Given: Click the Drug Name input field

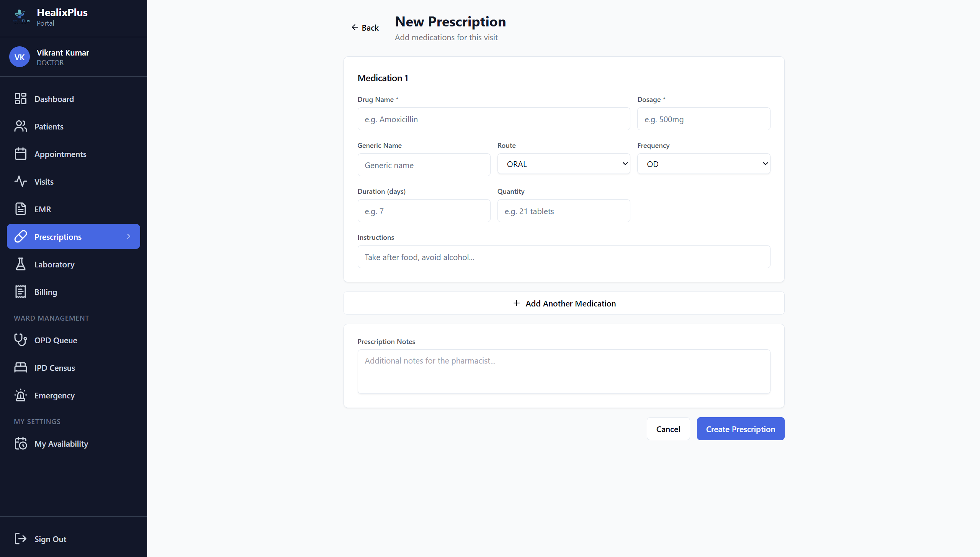Looking at the screenshot, I should [x=493, y=119].
